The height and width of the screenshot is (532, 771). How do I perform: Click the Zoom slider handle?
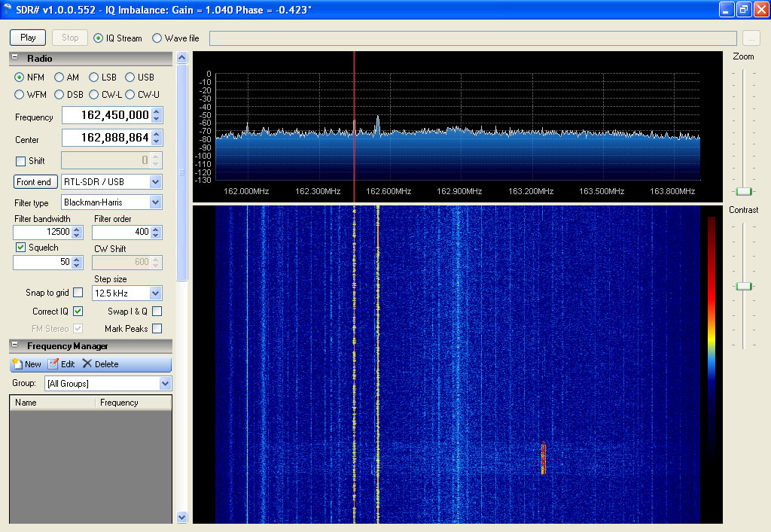[744, 191]
